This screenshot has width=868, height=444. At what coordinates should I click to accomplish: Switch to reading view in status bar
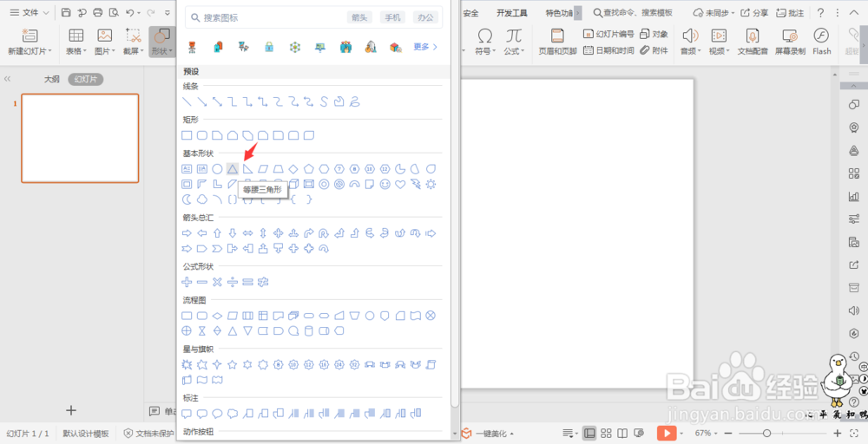pyautogui.click(x=622, y=433)
